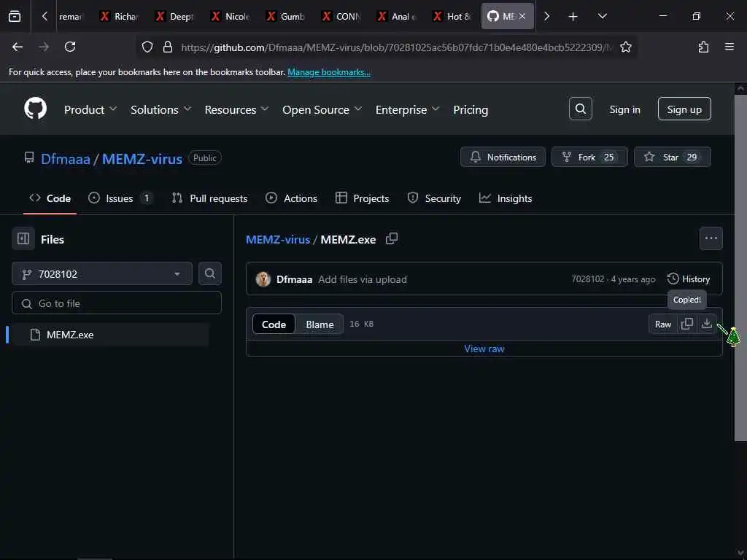
Task: Open the Firefox View icon in tab strip
Action: [15, 17]
